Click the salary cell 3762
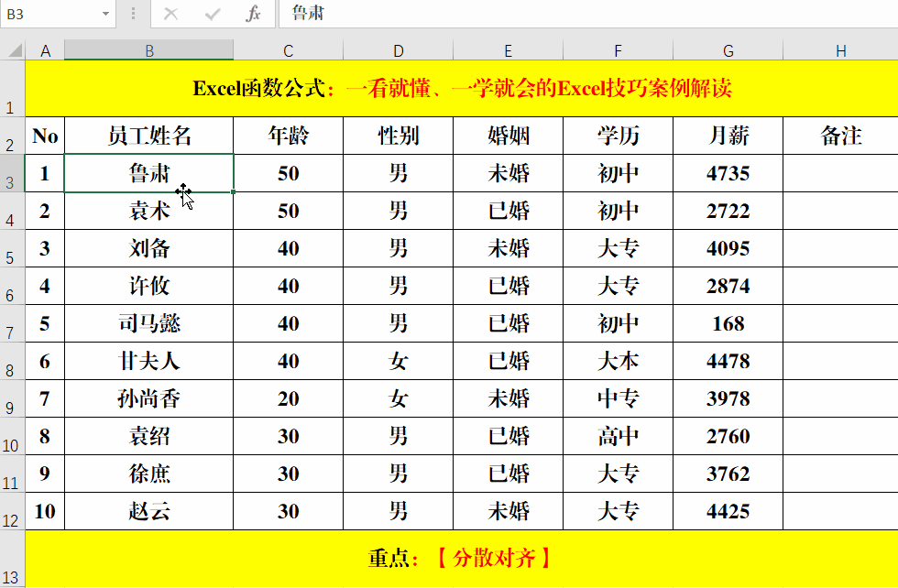Screen dimensions: 898x588 click(x=728, y=474)
